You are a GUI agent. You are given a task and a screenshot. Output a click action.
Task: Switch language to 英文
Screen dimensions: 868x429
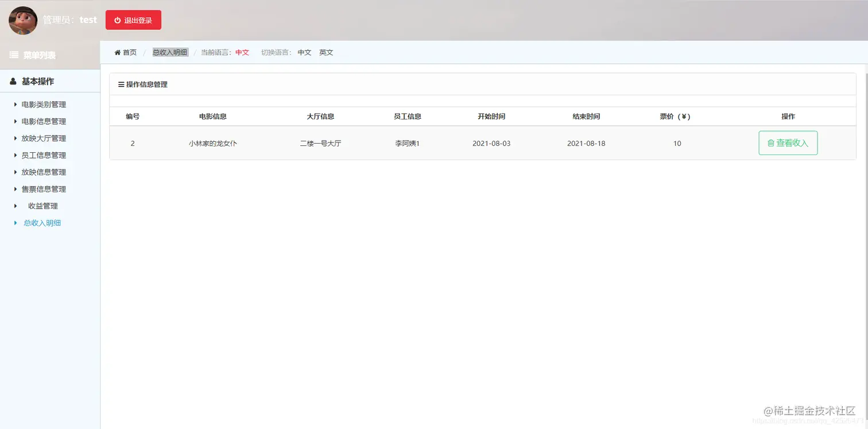click(326, 52)
